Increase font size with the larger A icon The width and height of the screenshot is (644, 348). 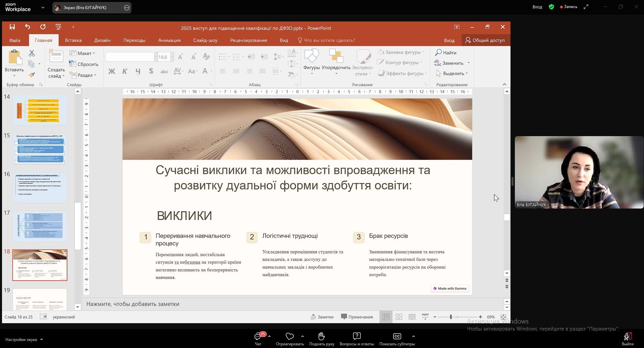(x=180, y=57)
